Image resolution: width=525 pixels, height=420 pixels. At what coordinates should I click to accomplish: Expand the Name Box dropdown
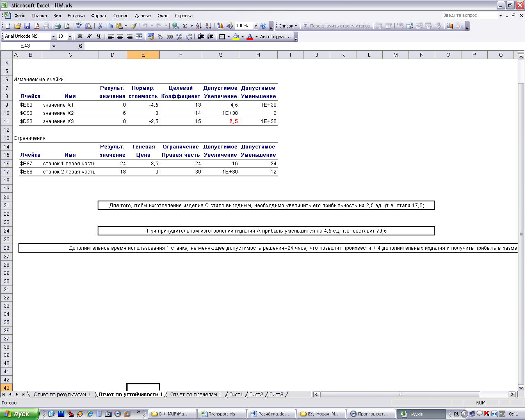54,46
